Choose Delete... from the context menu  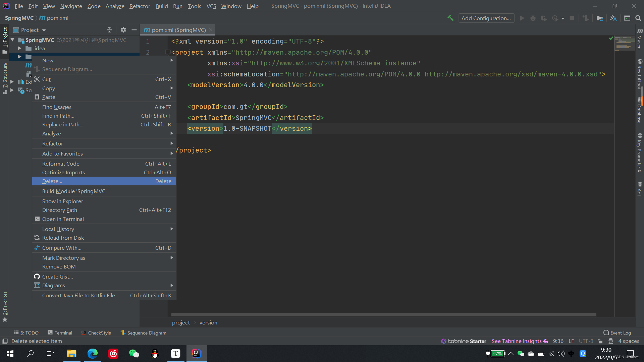(104, 181)
